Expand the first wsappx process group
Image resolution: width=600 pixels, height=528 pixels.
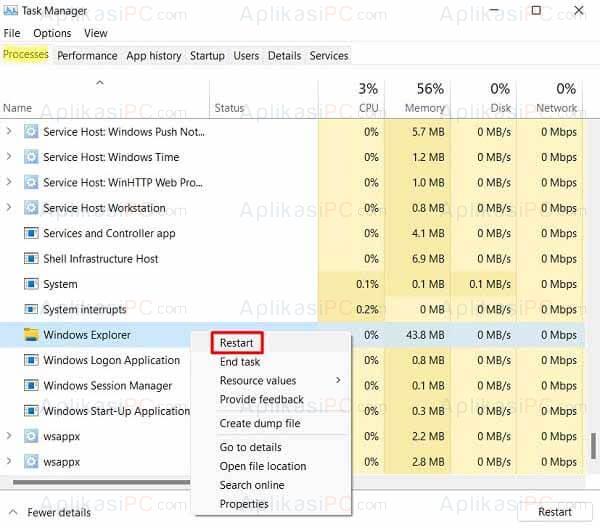9,435
